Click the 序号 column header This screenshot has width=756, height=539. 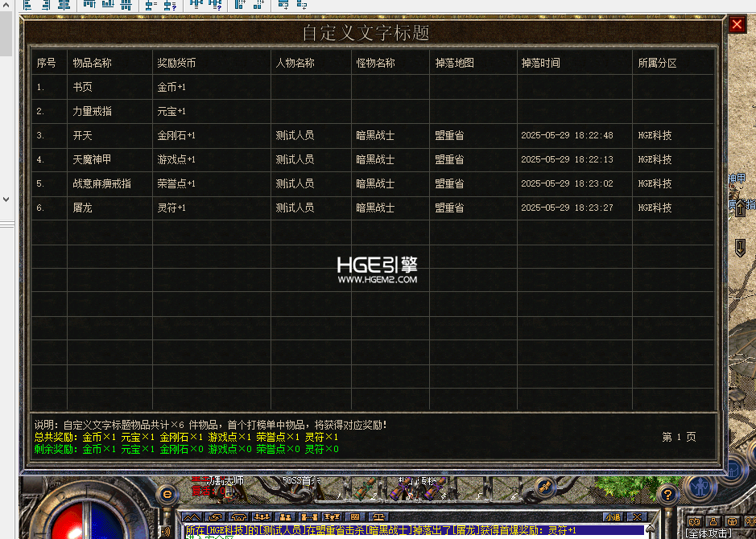pyautogui.click(x=46, y=63)
